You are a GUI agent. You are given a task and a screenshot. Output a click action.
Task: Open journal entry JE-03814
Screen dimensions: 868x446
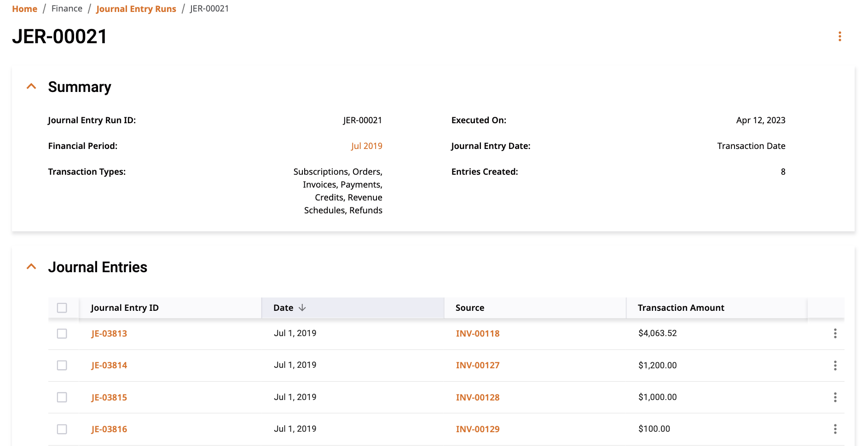(x=109, y=365)
